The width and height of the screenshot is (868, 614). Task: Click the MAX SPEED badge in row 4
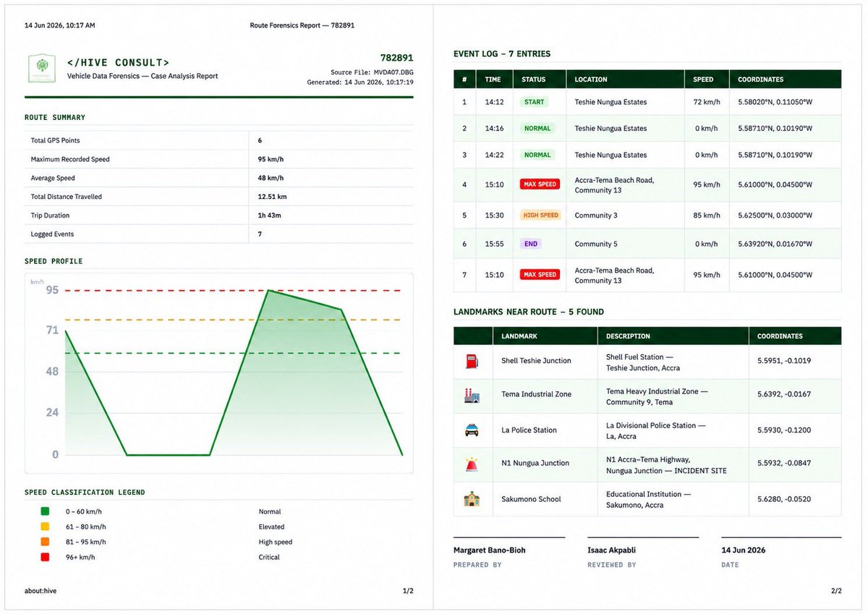click(x=540, y=184)
